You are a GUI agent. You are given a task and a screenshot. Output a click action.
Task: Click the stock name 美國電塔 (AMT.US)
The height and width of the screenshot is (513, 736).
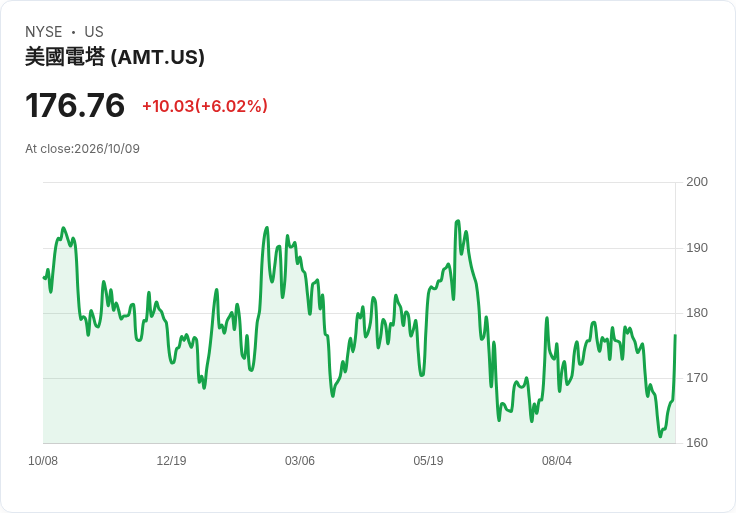click(x=115, y=57)
